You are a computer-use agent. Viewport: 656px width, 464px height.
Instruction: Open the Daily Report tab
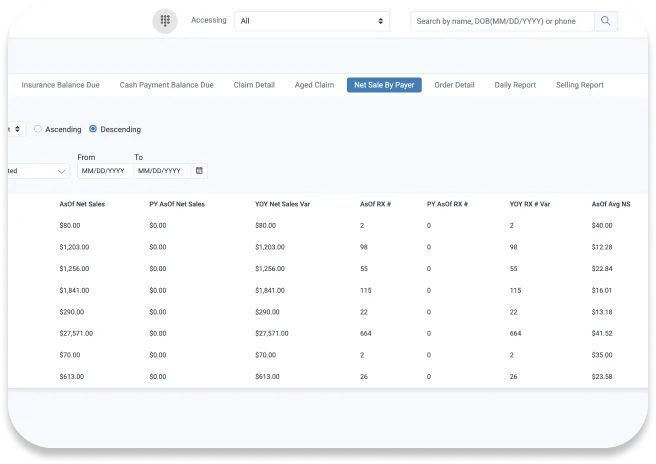click(515, 85)
